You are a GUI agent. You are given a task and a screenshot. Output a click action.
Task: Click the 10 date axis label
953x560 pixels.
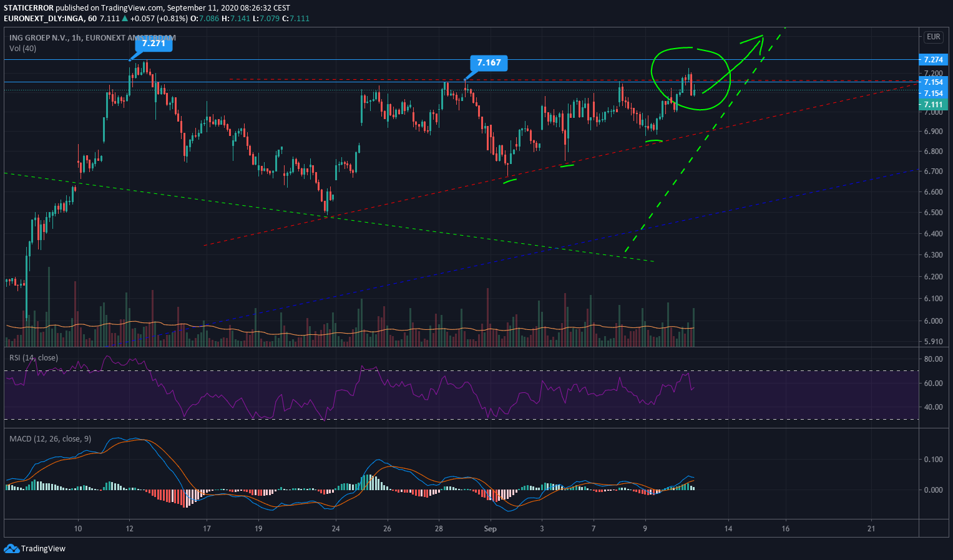(78, 529)
